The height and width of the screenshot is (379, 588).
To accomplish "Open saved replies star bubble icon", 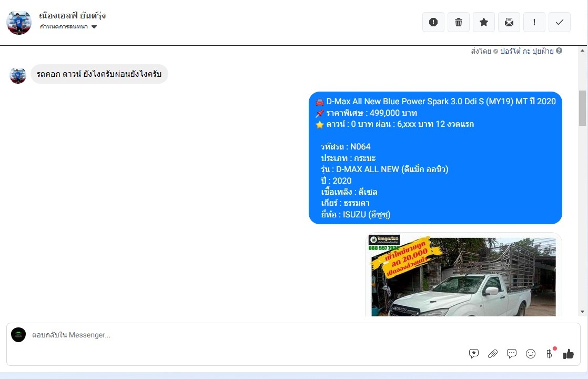I will coord(474,354).
